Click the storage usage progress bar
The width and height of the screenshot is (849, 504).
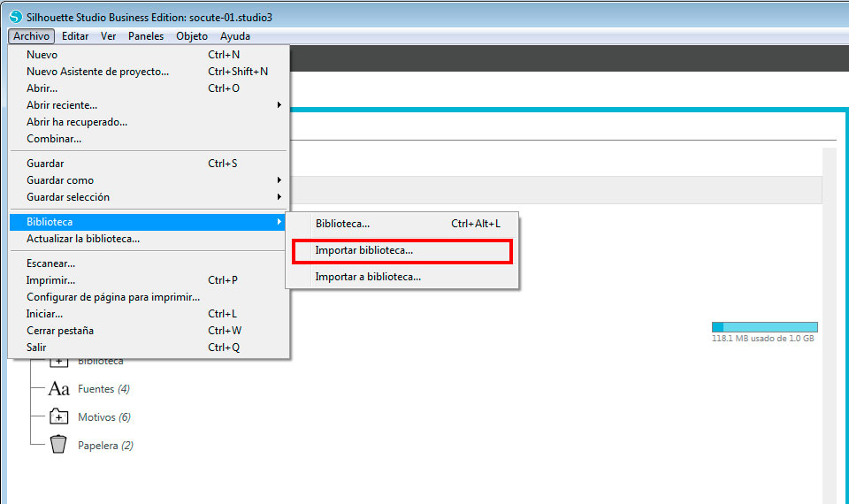click(x=764, y=327)
